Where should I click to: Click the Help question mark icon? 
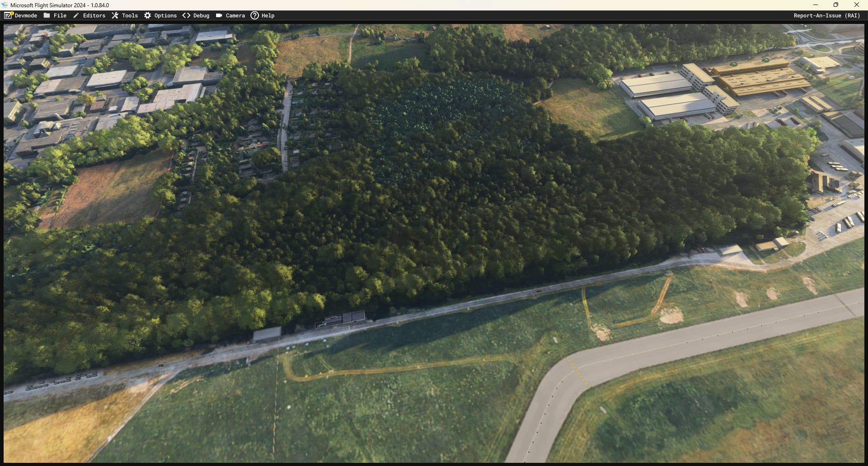point(255,15)
